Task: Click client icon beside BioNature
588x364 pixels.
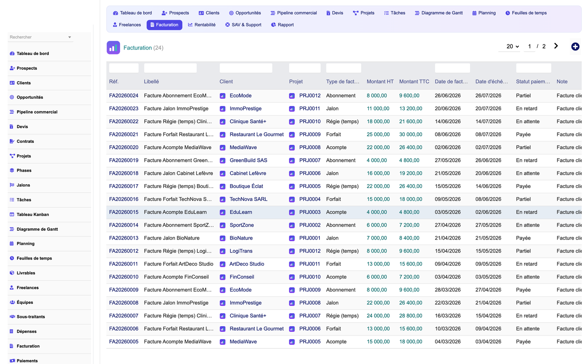Action: point(223,238)
